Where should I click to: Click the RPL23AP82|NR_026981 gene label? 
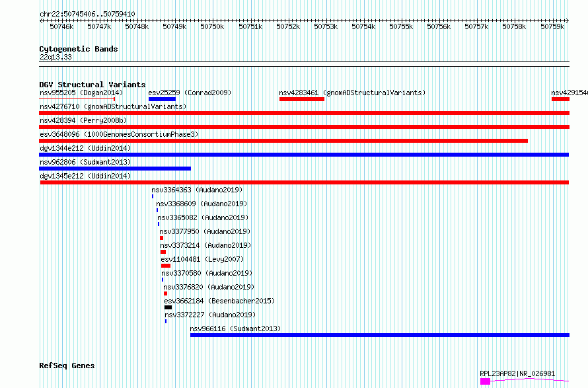pos(517,373)
